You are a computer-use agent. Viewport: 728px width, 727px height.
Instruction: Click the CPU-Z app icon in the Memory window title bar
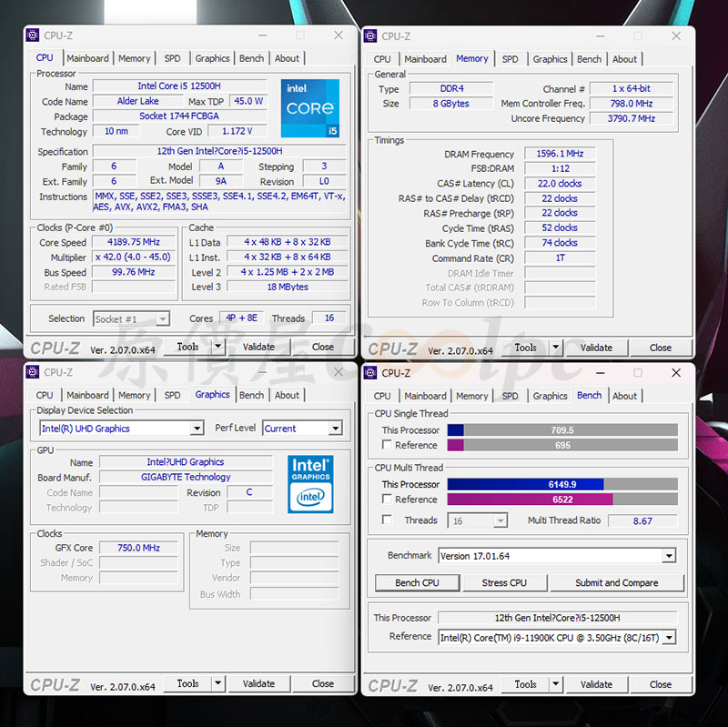click(370, 35)
